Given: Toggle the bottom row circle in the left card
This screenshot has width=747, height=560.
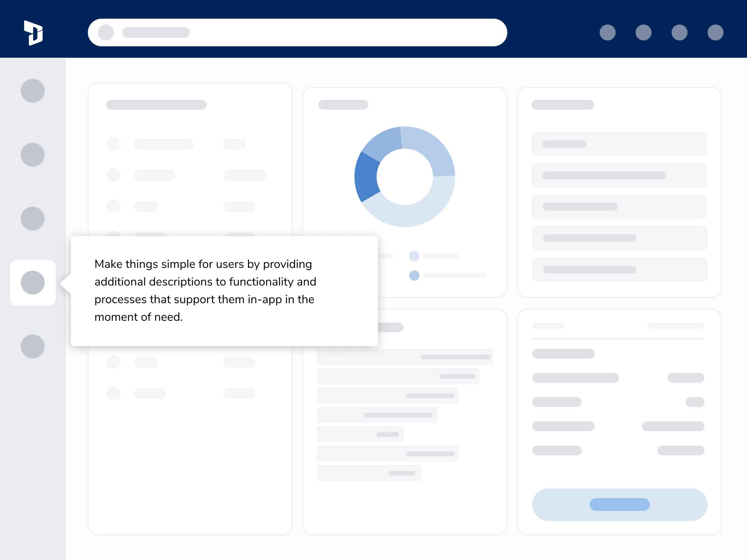Looking at the screenshot, I should [x=113, y=393].
